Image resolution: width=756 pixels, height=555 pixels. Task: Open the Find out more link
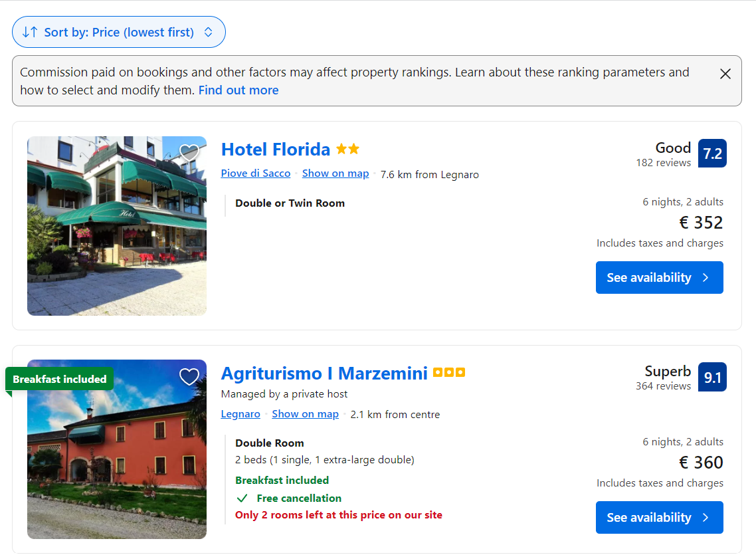238,90
